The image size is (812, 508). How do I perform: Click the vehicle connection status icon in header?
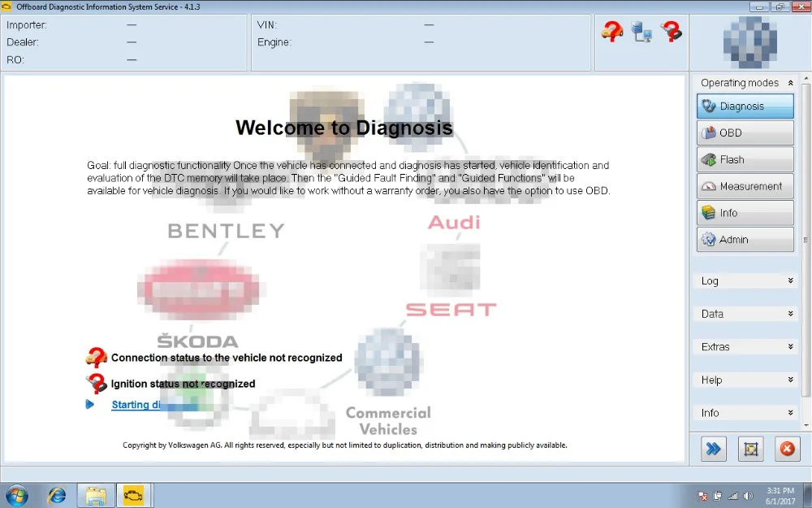click(611, 32)
